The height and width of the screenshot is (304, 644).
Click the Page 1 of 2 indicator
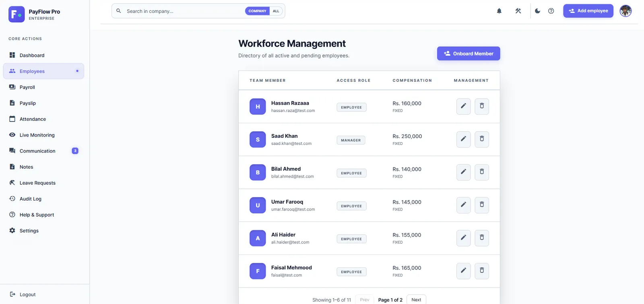click(390, 300)
